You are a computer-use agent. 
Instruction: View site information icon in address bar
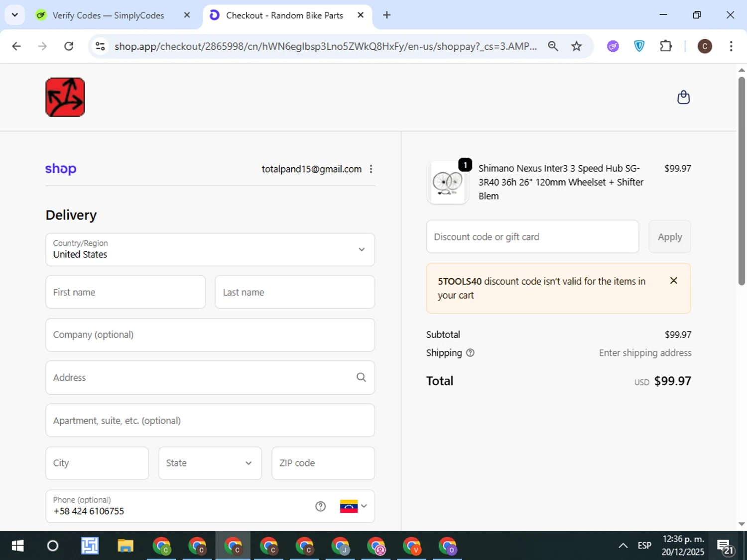tap(100, 46)
